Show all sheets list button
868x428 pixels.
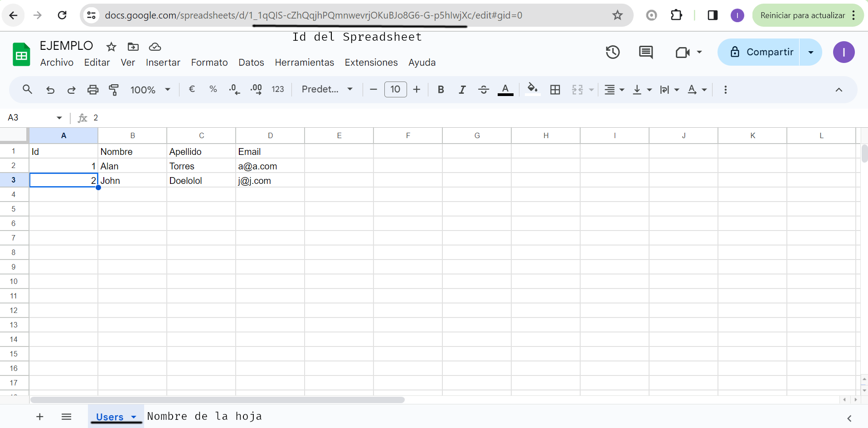66,417
